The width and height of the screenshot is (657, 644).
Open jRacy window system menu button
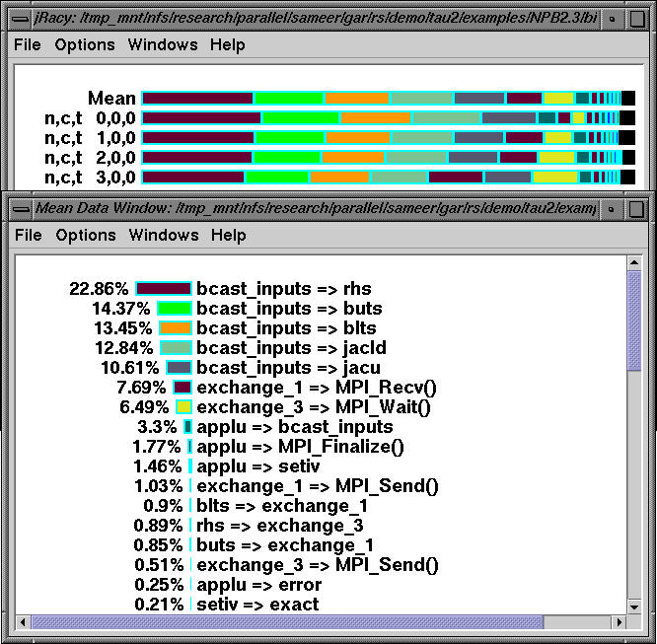(x=20, y=20)
